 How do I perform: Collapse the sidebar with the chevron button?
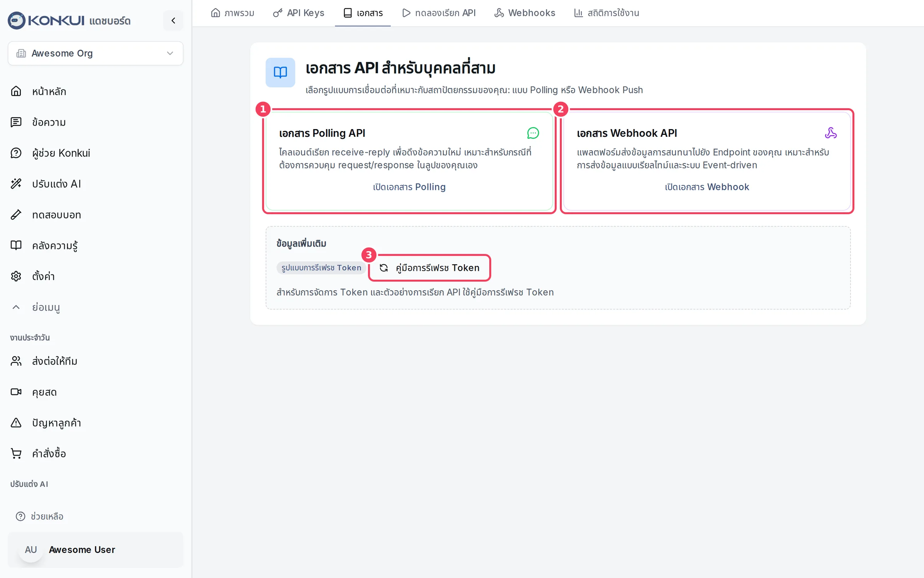[173, 20]
